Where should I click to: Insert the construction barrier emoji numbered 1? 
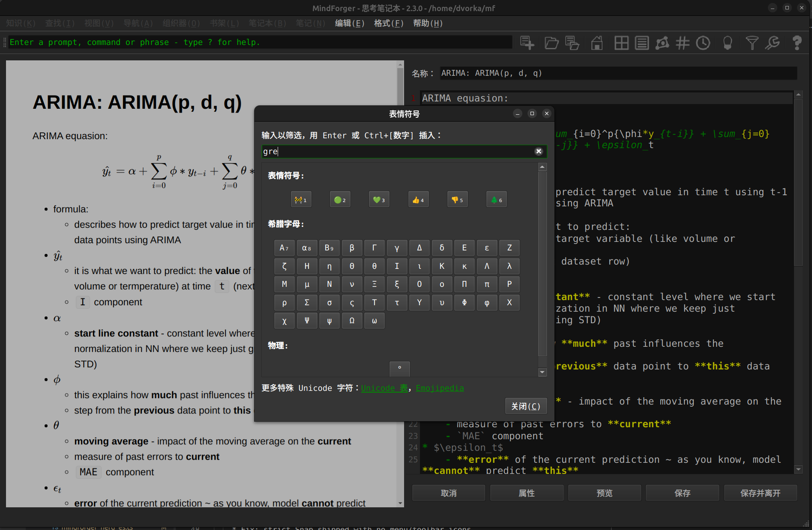(301, 199)
